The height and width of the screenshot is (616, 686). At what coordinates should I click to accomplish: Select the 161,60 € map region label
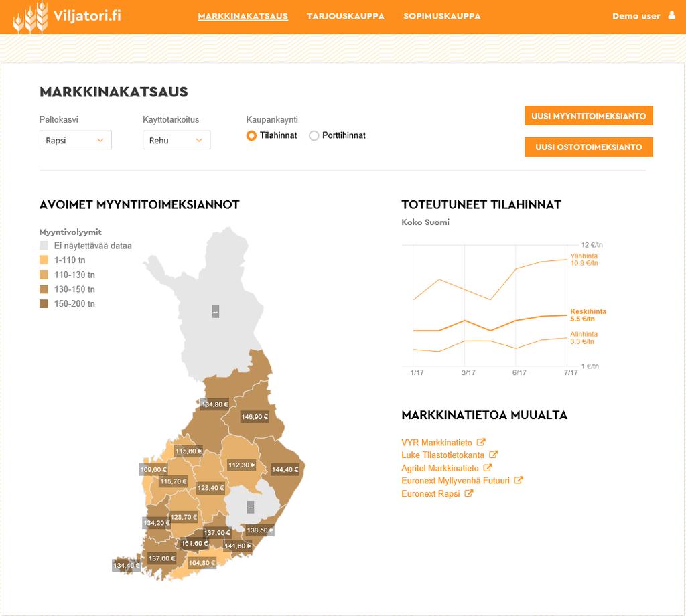point(195,543)
